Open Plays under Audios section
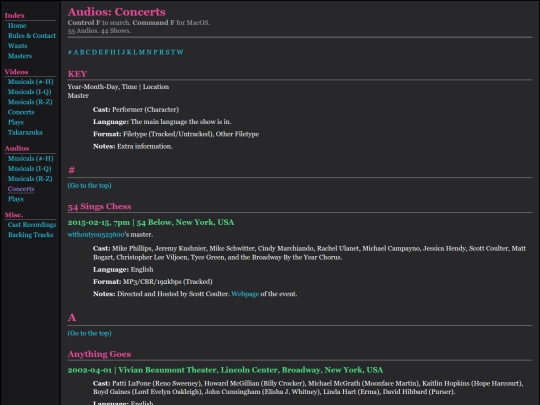 pyautogui.click(x=16, y=199)
